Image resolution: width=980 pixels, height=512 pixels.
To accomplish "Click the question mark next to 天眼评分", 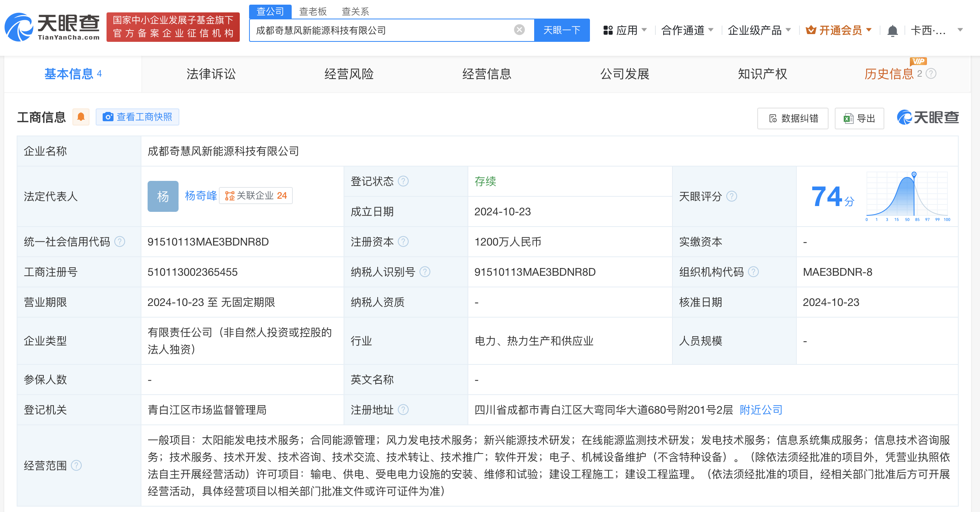I will coord(732,196).
